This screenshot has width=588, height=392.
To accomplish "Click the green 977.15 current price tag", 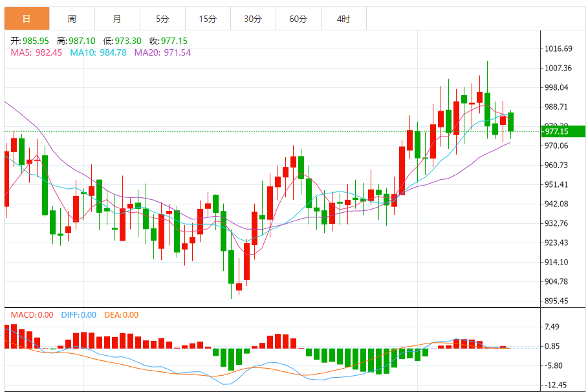I will coord(563,131).
